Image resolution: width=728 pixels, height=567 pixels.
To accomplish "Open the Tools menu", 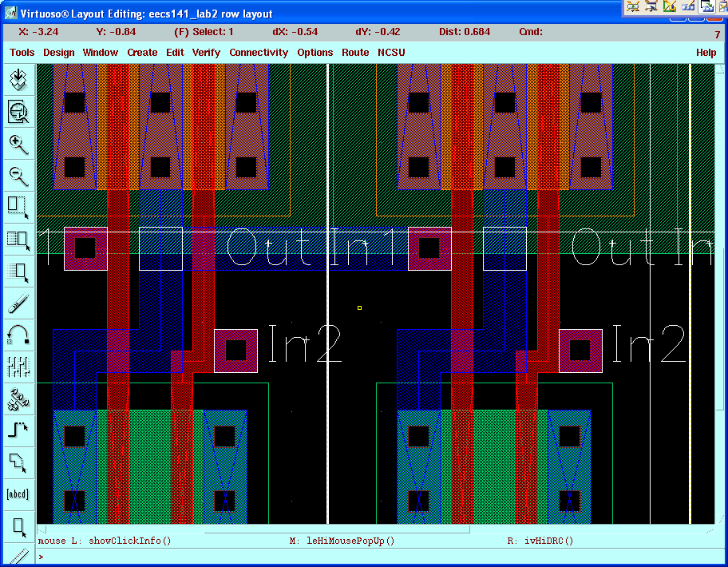I will (x=22, y=53).
